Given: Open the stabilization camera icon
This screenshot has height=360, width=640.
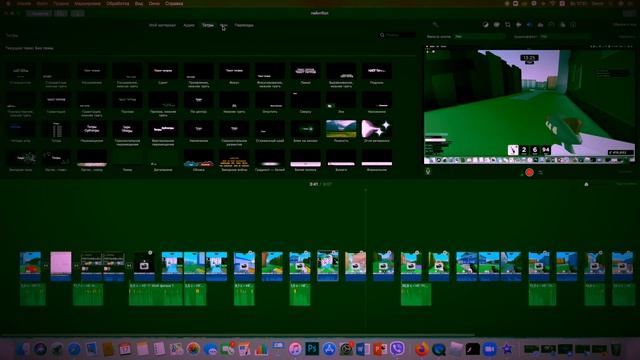Looking at the screenshot, I should 518,25.
